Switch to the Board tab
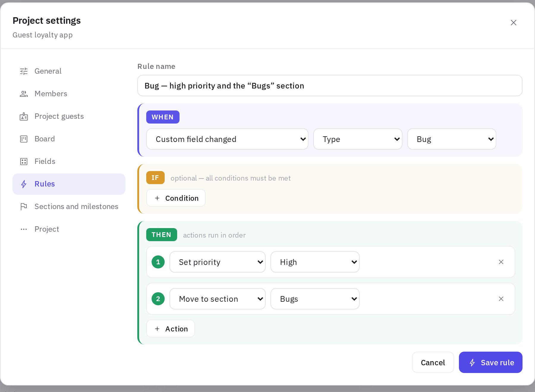This screenshot has height=392, width=535. 69,139
